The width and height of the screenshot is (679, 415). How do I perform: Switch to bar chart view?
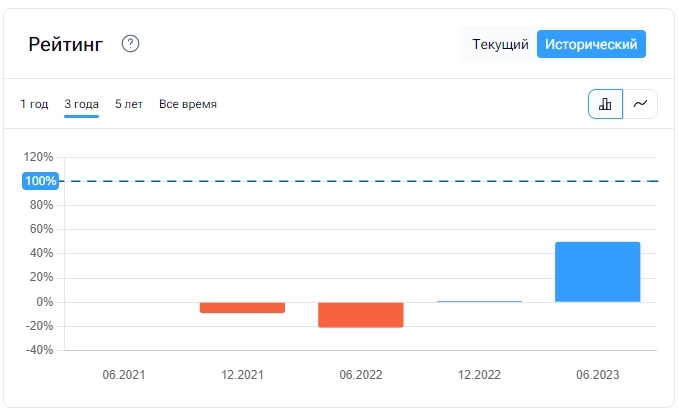click(605, 104)
